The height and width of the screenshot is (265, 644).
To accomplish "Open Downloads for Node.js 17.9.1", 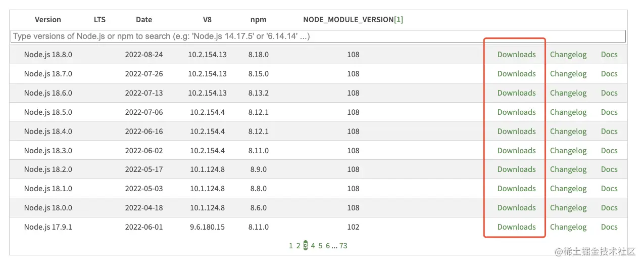I will pos(516,227).
